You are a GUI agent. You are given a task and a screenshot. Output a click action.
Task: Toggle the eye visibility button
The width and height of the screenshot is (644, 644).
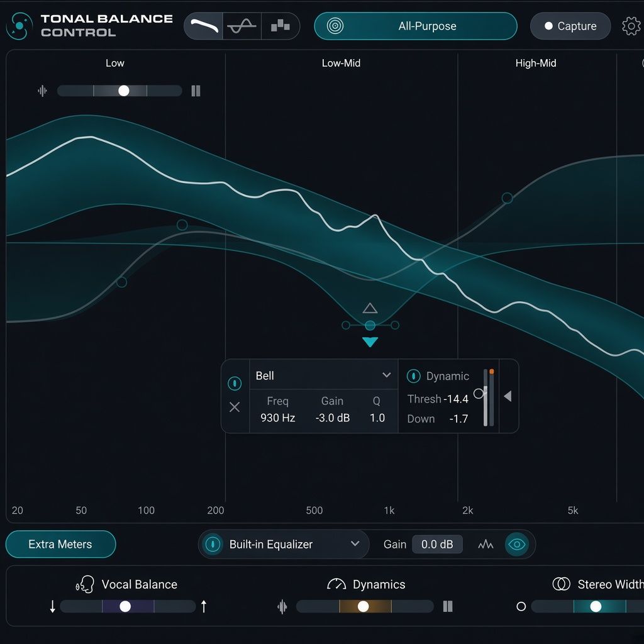[517, 544]
